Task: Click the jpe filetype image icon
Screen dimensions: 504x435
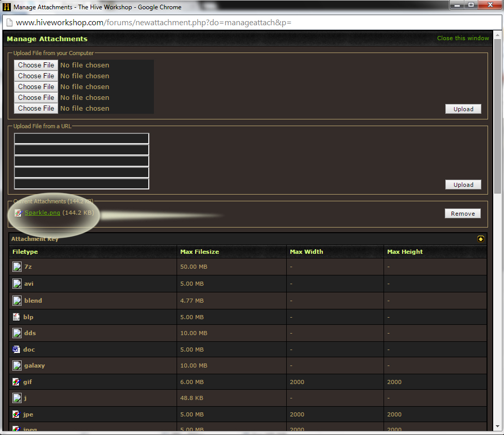Action: pos(16,414)
